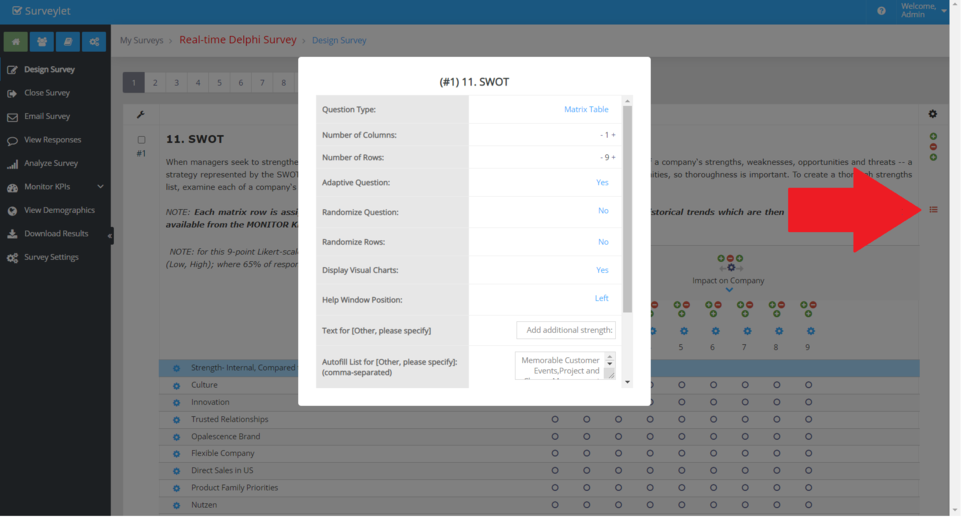Viewport: 961px width, 518px height.
Task: Click the red list icon beside the arrow
Action: click(x=934, y=209)
